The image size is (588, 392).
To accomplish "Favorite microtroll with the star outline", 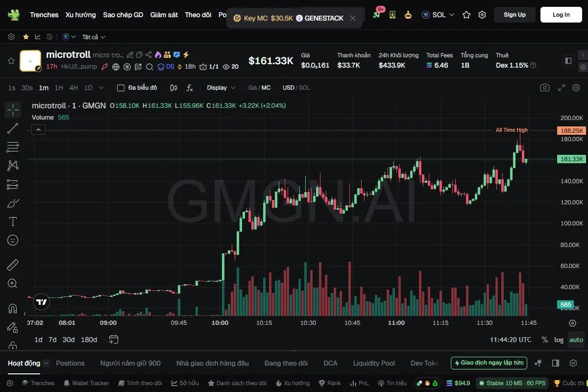I will [11, 61].
